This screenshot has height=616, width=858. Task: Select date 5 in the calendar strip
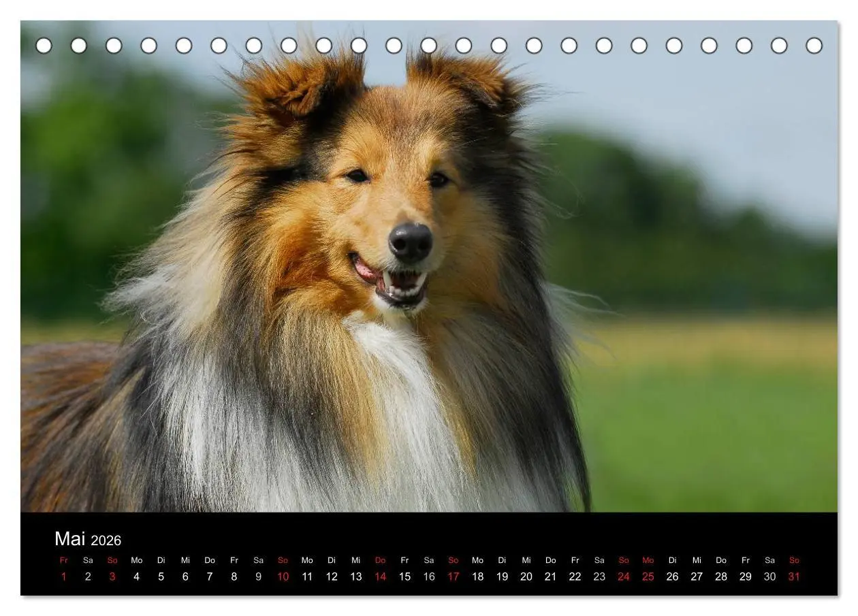[x=161, y=577]
